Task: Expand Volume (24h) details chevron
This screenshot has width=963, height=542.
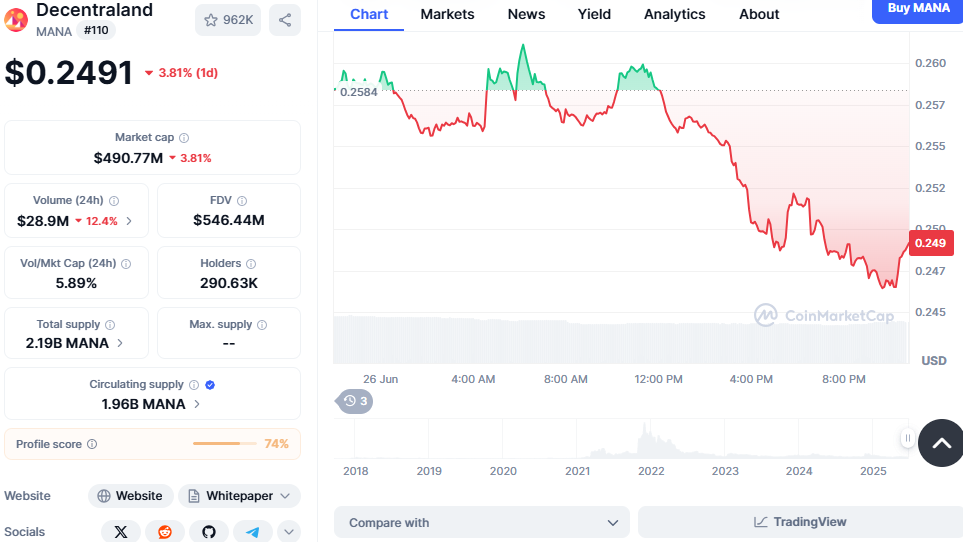Action: pyautogui.click(x=129, y=221)
